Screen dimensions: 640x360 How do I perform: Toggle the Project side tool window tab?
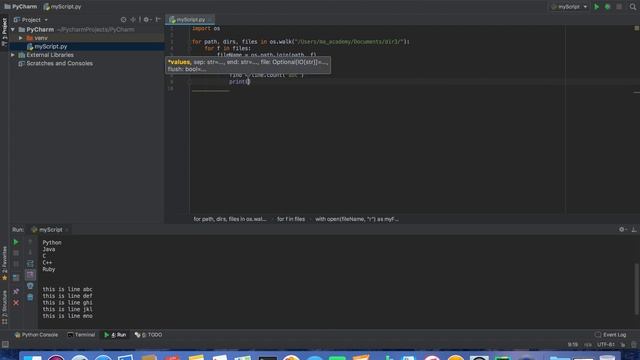[4, 32]
